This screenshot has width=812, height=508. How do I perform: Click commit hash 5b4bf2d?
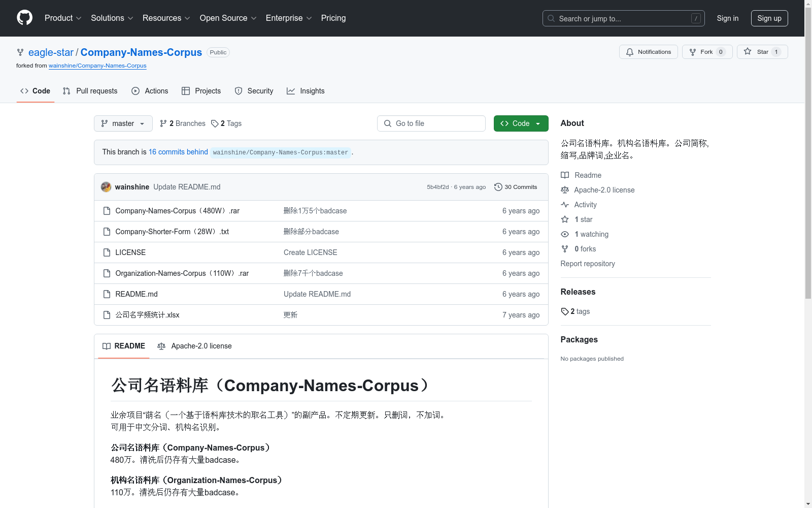click(x=438, y=187)
